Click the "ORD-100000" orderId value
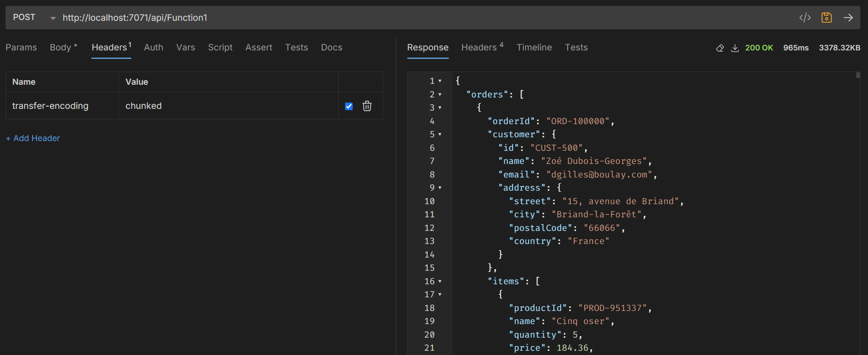This screenshot has height=355, width=868. [x=578, y=121]
